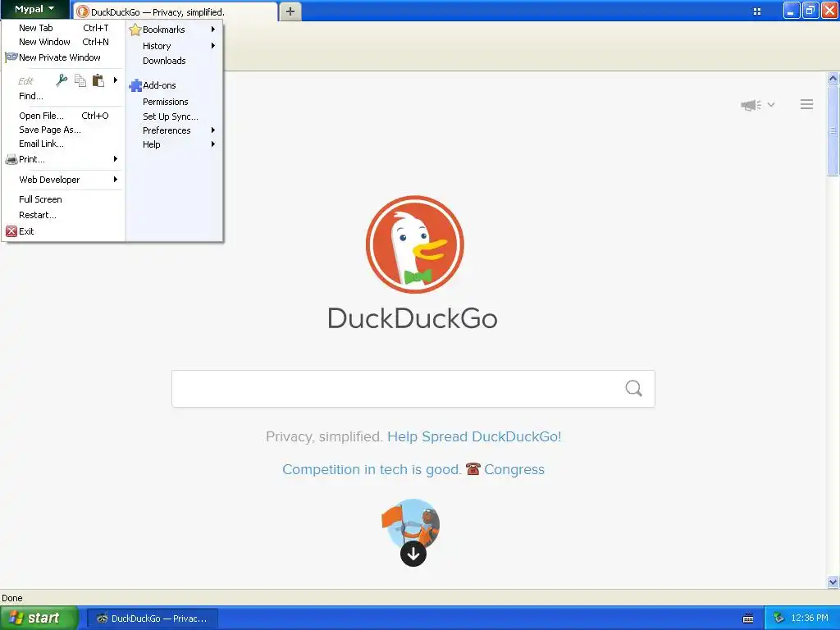Select the DuckDuckGo browser tab
840x630 pixels.
[176, 11]
